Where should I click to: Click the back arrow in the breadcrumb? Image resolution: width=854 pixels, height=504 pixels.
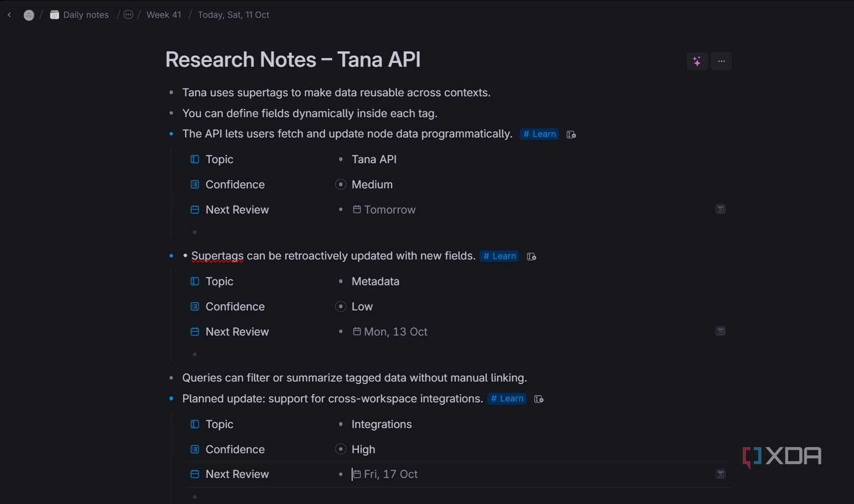9,14
